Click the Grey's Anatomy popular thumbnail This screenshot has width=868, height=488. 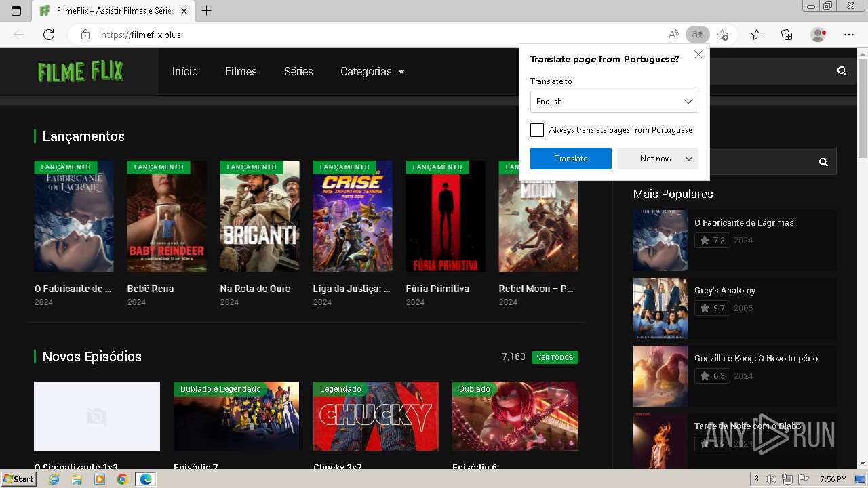(x=660, y=308)
